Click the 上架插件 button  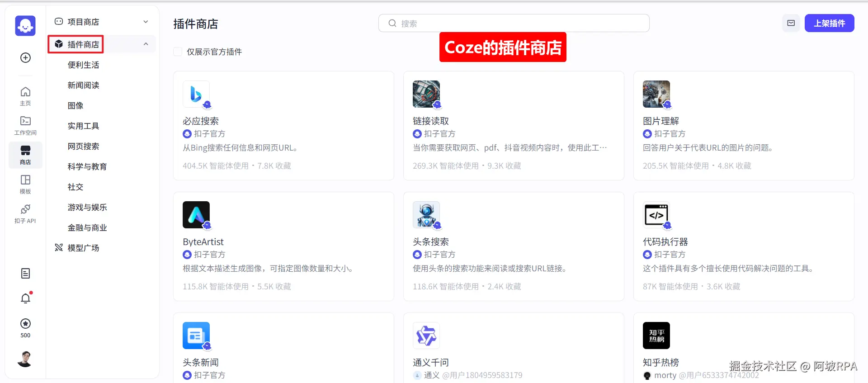(x=830, y=23)
